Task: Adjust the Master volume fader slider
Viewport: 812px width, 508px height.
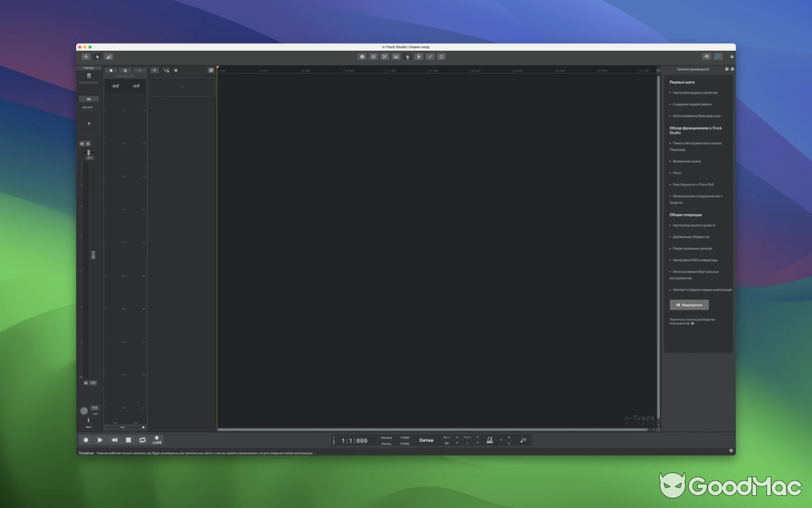Action: 93,255
